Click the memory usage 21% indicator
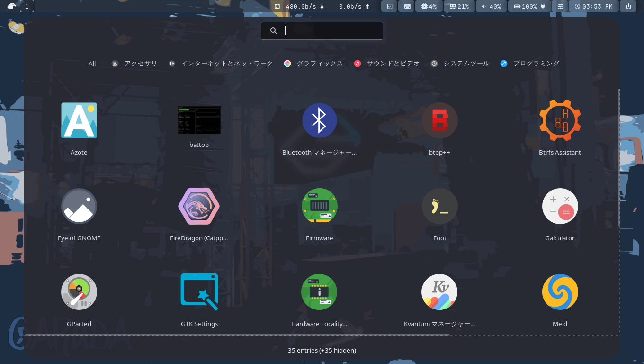The width and height of the screenshot is (644, 364). (x=459, y=6)
